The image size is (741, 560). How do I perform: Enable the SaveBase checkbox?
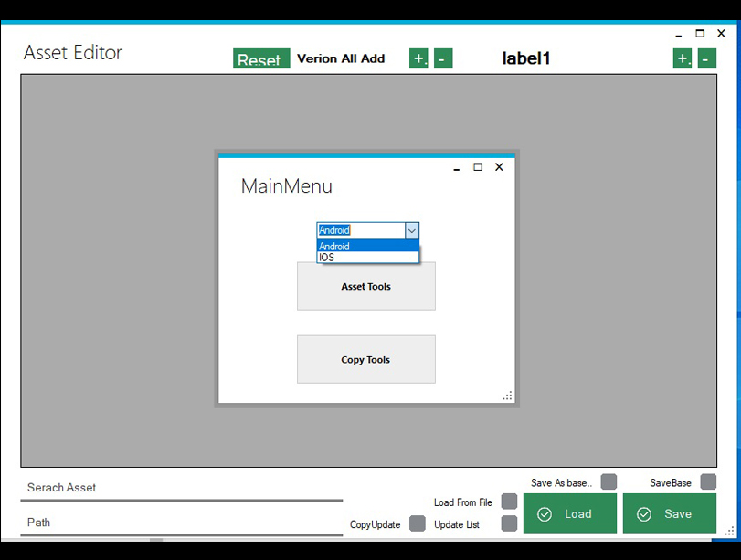click(x=708, y=481)
